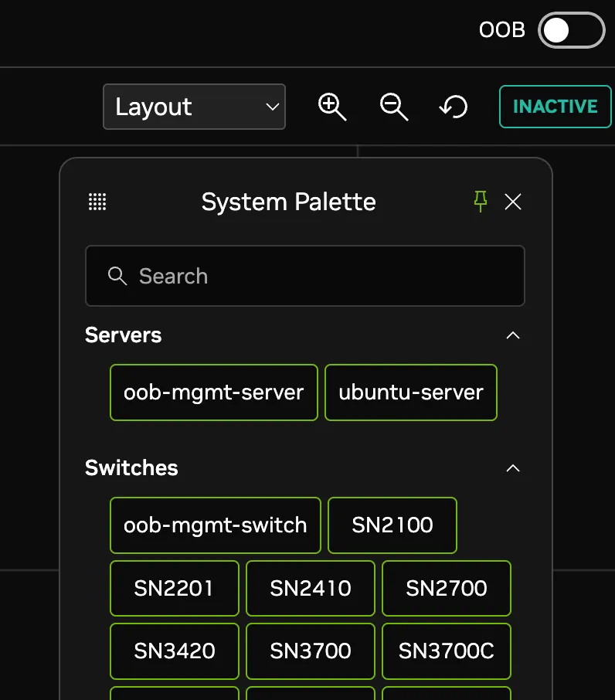Select the SN2201 switch
615x700 pixels.
[175, 589]
